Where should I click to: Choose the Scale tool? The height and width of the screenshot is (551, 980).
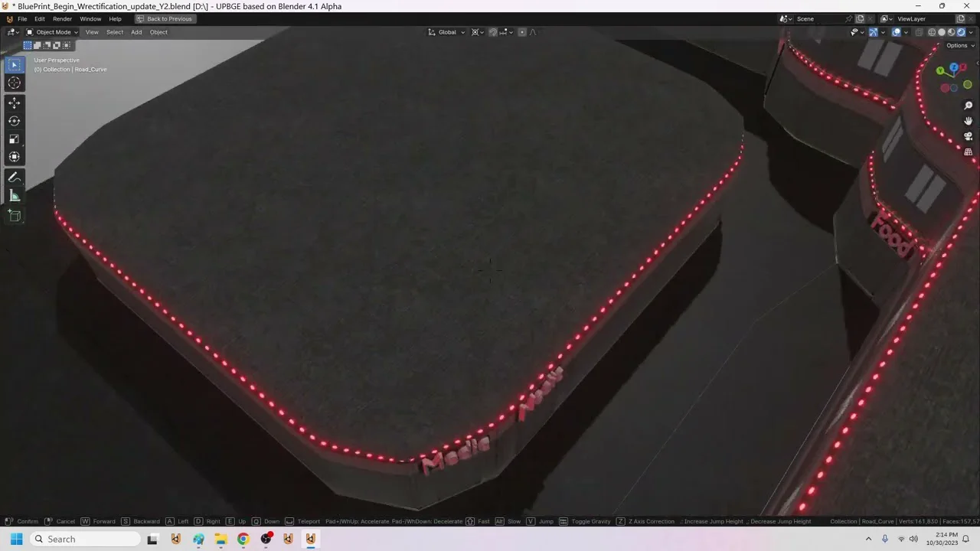pyautogui.click(x=14, y=139)
